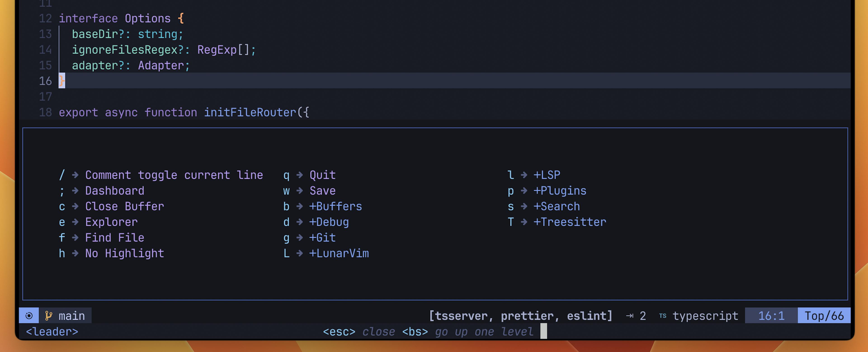Click the mode indicator icon in the statusline
This screenshot has height=352, width=868.
pyautogui.click(x=29, y=316)
